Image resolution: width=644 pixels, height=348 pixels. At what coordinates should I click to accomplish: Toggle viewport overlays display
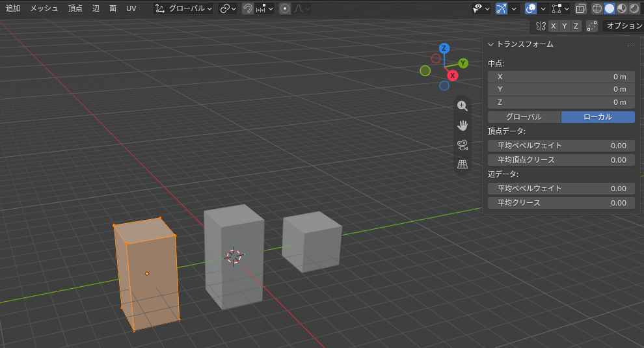pos(531,8)
